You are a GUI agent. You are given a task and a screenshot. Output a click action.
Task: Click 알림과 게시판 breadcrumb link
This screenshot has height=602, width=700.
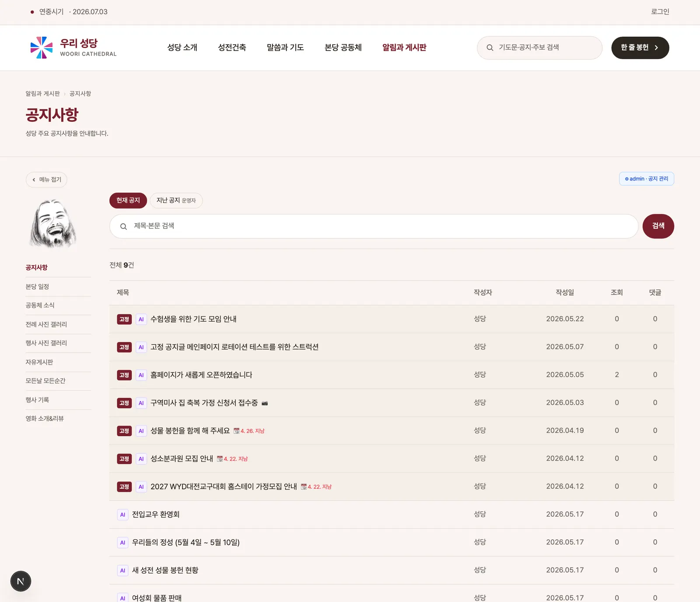tap(42, 94)
